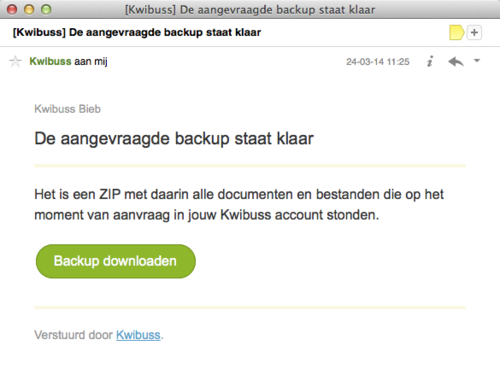Zoom window with the green button
500x369 pixels.
[46, 9]
